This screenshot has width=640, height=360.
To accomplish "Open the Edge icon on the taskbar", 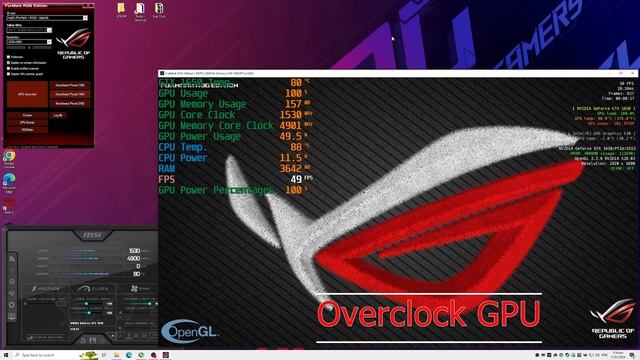I will tap(129, 355).
